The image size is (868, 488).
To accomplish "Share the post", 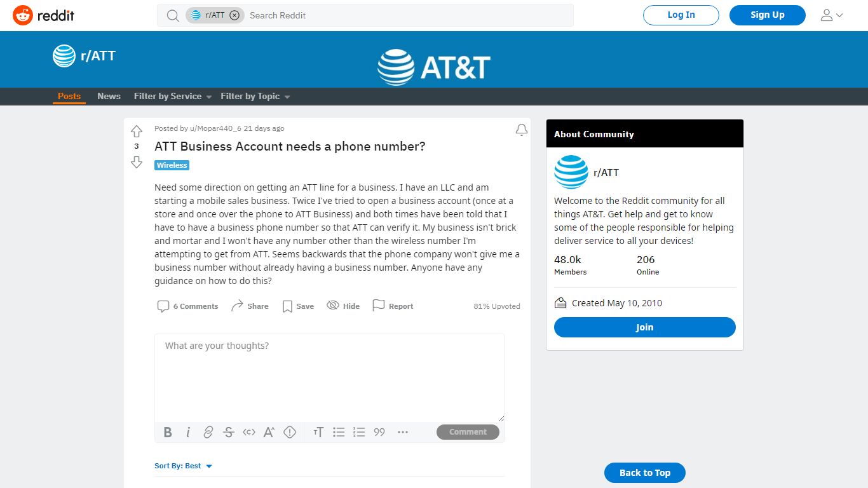I will click(x=250, y=306).
